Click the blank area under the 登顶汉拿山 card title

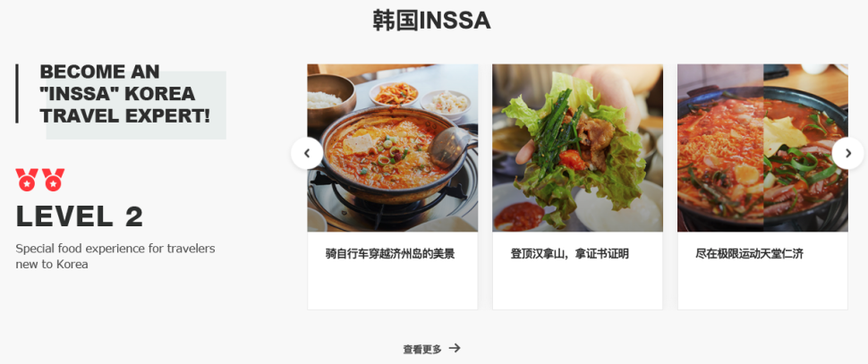(577, 286)
